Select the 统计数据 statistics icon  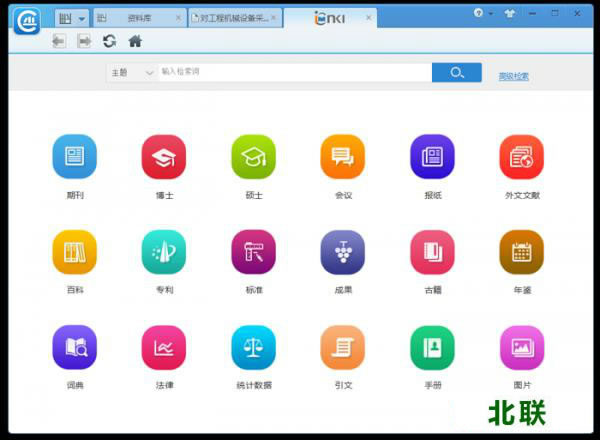253,347
